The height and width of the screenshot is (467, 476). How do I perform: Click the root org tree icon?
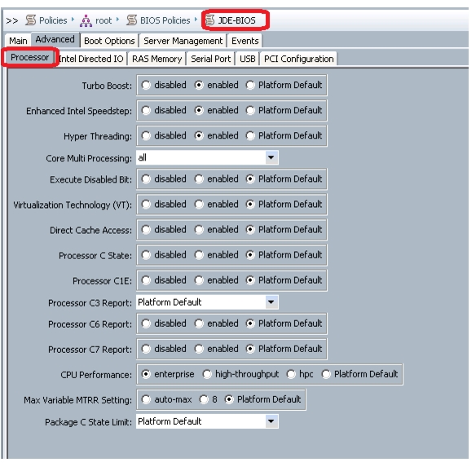click(x=86, y=20)
